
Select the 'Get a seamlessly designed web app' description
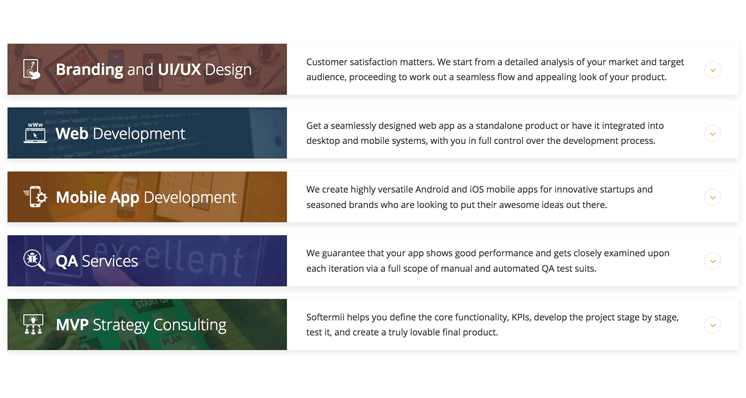[x=485, y=133]
